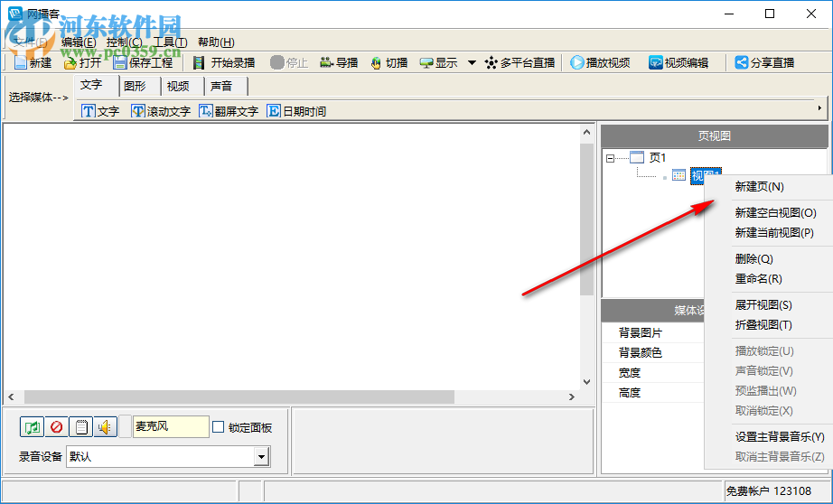This screenshot has height=504, width=833.
Task: Click the 麦克风 input field
Action: point(171,426)
